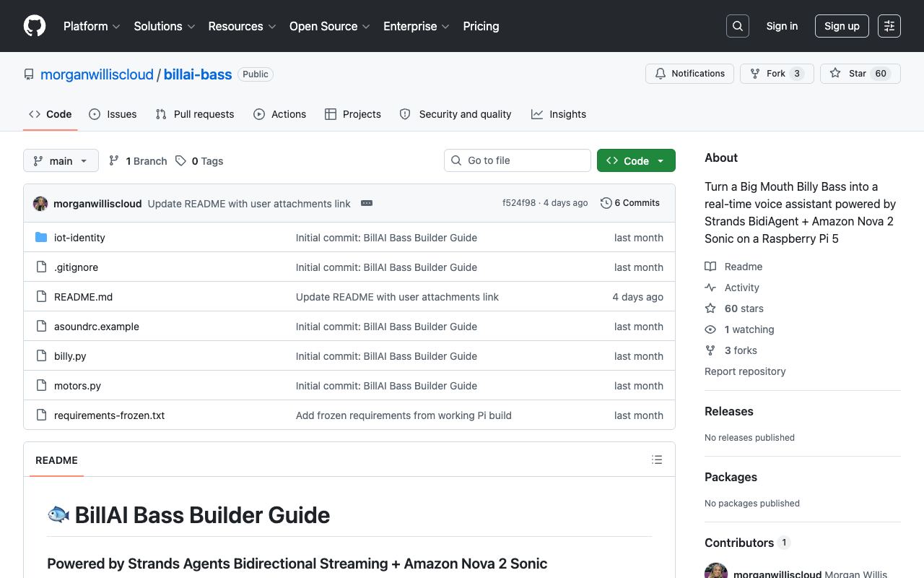Open the Packages heading link

coord(731,477)
